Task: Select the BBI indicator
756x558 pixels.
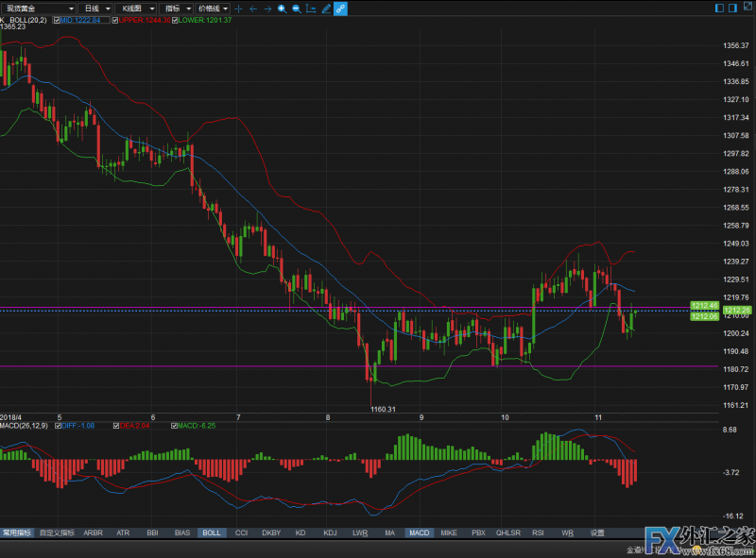Action: point(152,533)
